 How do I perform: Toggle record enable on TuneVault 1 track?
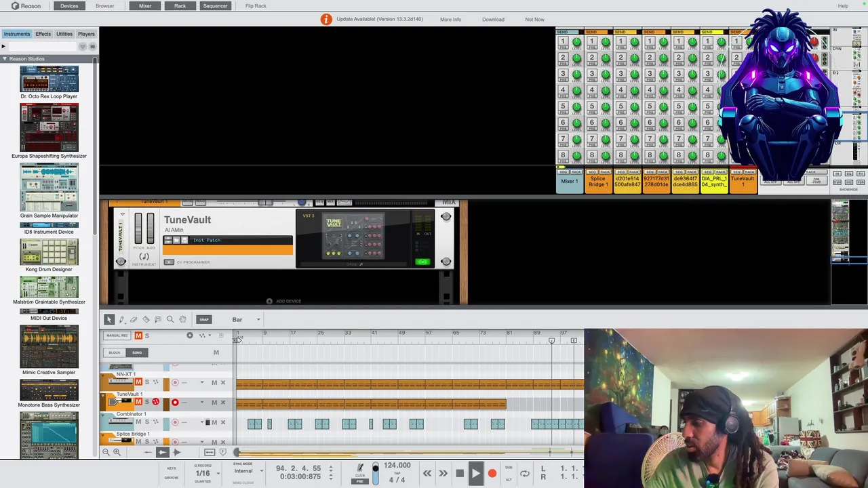click(175, 403)
